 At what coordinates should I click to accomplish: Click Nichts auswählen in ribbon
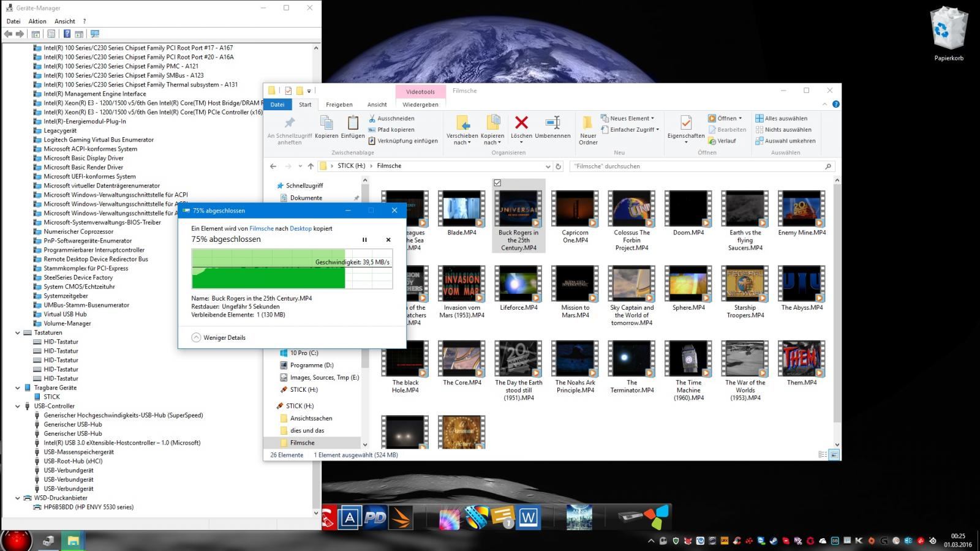tap(783, 129)
